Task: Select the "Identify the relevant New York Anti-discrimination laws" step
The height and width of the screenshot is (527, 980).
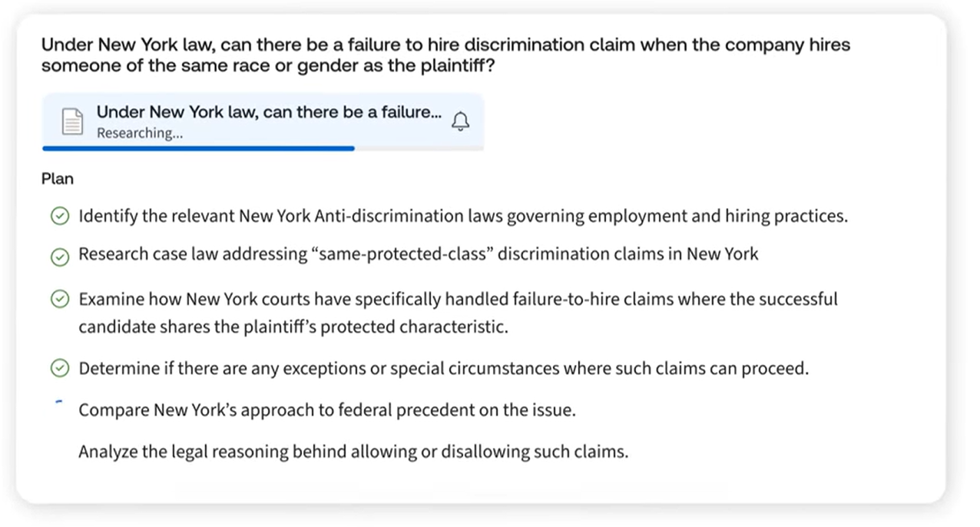Action: point(463,217)
